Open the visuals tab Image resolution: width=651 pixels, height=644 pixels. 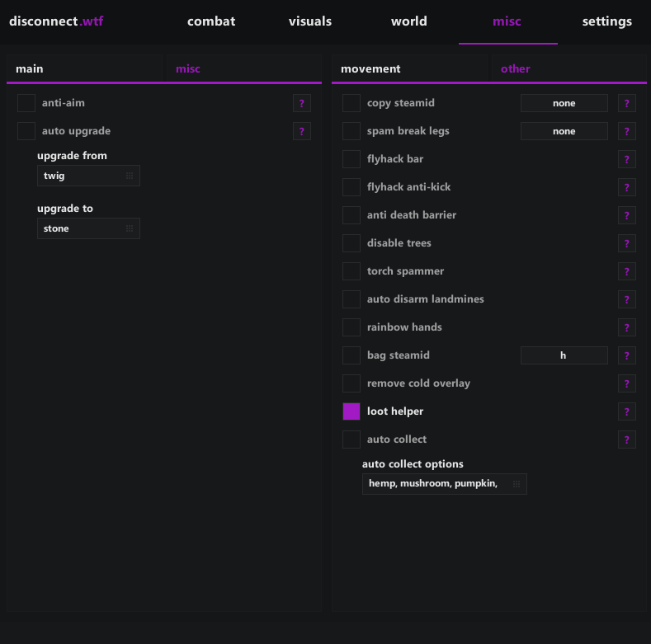pyautogui.click(x=310, y=21)
